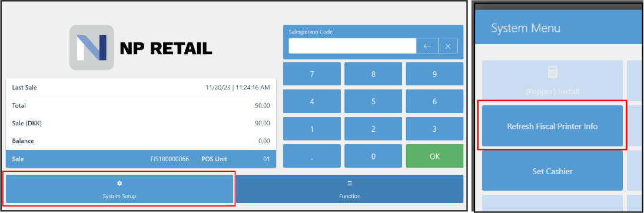This screenshot has height=213, width=644.
Task: Clear the Salesperson Code with X
Action: pyautogui.click(x=448, y=46)
